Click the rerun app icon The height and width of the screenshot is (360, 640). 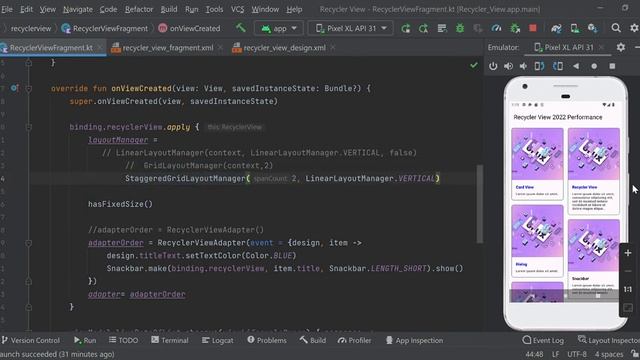pyautogui.click(x=405, y=28)
